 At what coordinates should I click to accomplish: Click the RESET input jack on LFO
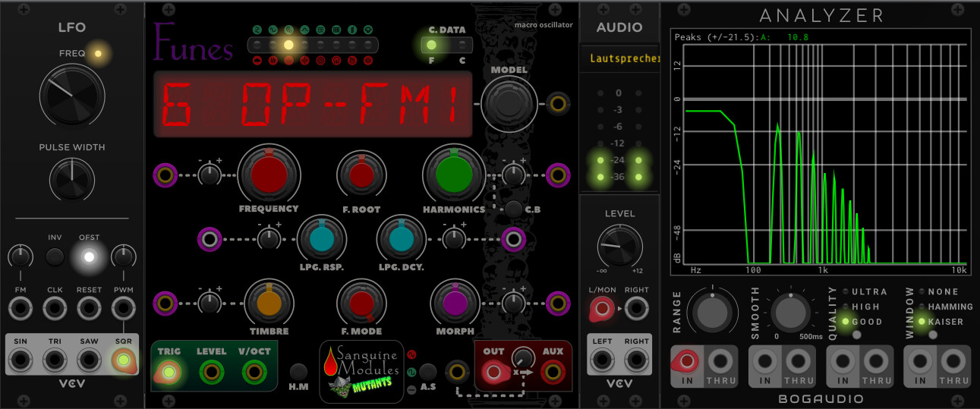click(89, 308)
